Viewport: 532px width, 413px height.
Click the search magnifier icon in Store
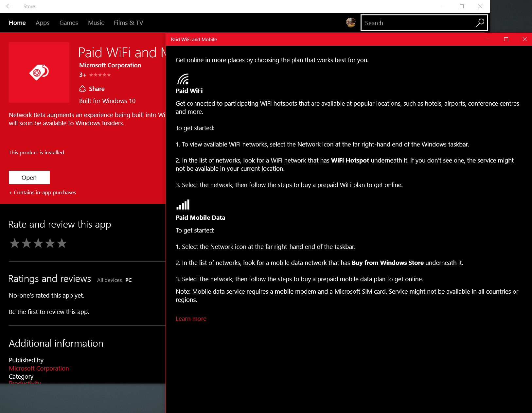click(x=480, y=23)
